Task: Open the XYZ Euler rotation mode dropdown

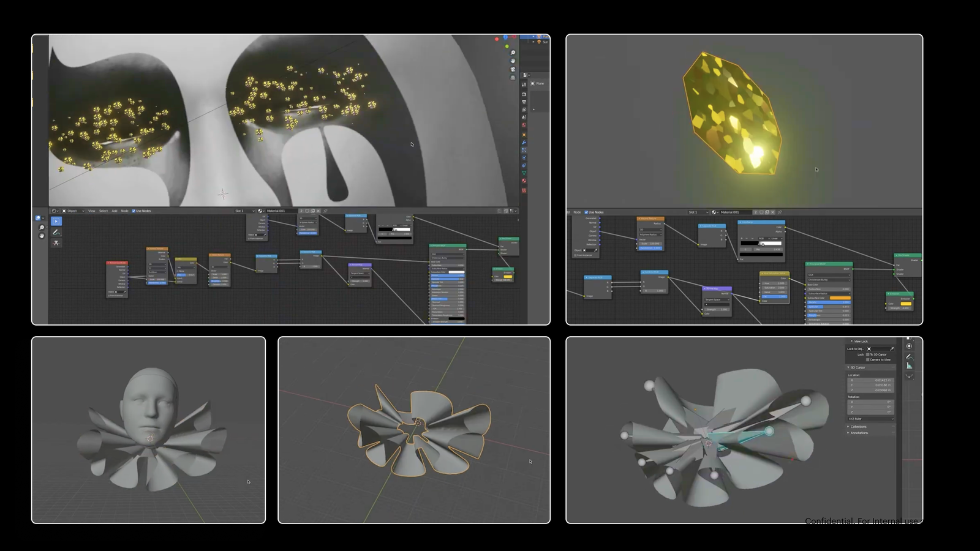Action: (870, 419)
